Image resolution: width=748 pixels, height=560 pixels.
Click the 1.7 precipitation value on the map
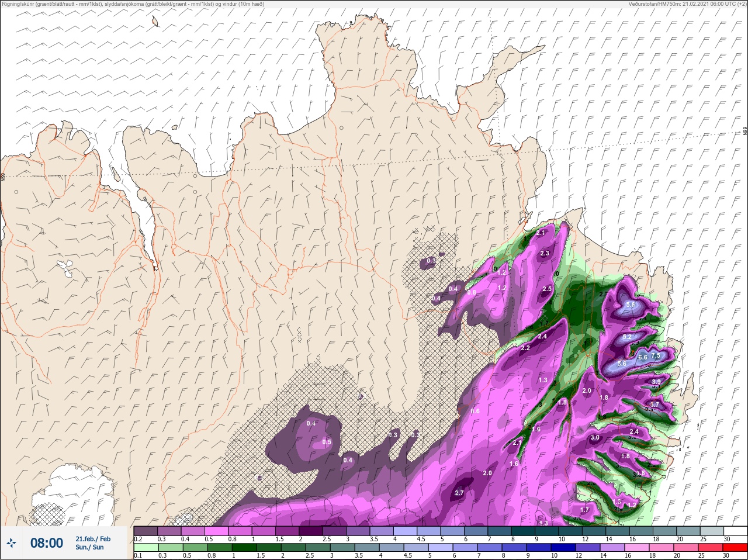pos(584,510)
